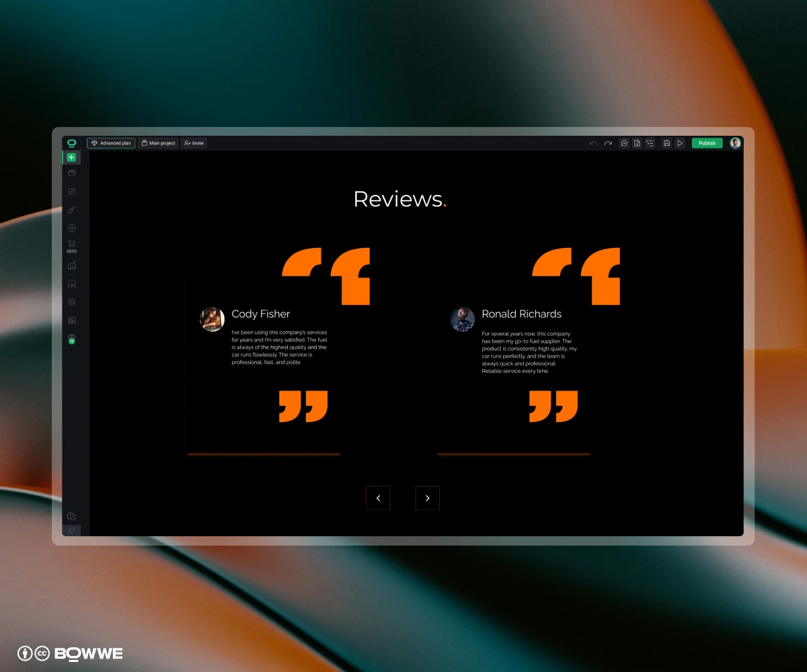Click the pin icon at sidebar bottom
Image resolution: width=807 pixels, height=672 pixels.
point(71,531)
